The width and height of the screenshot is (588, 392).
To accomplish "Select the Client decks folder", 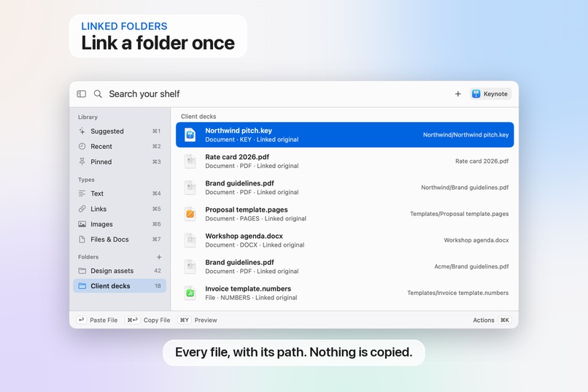I will coord(120,286).
